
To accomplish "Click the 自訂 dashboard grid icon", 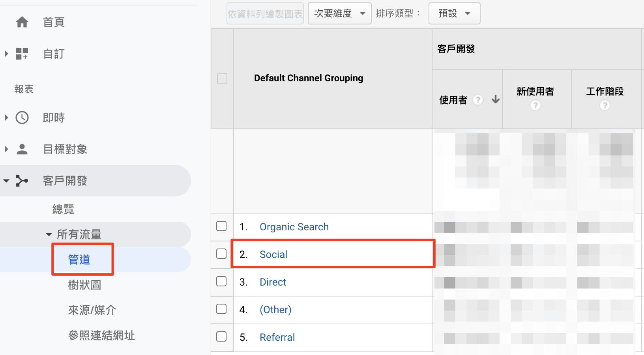I will (22, 54).
